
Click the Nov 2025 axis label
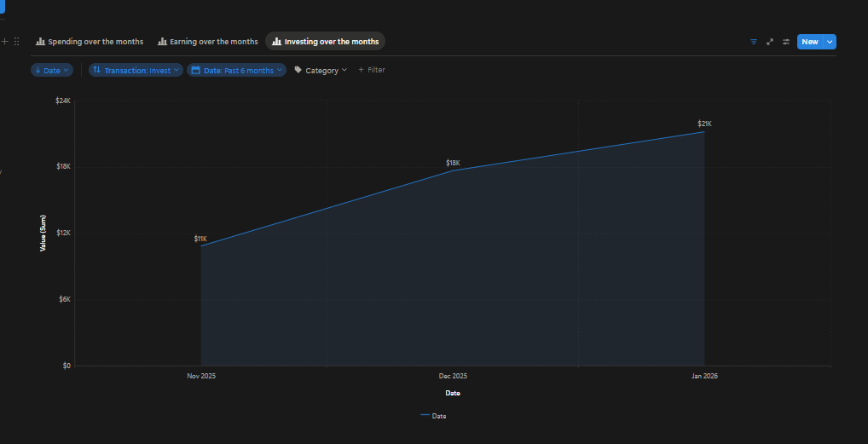tap(201, 376)
